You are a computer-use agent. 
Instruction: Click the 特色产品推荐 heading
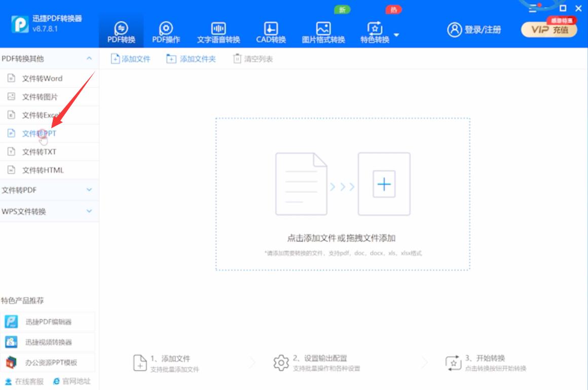click(22, 300)
